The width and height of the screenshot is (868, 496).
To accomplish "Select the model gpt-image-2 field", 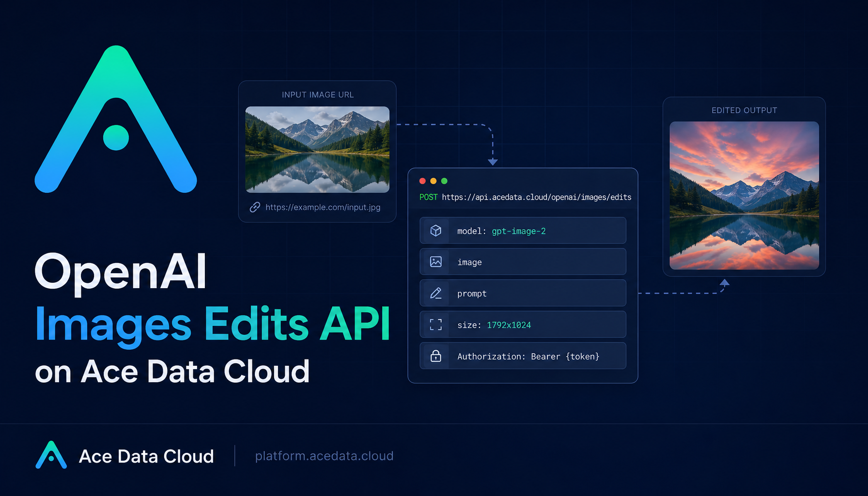I will point(523,231).
